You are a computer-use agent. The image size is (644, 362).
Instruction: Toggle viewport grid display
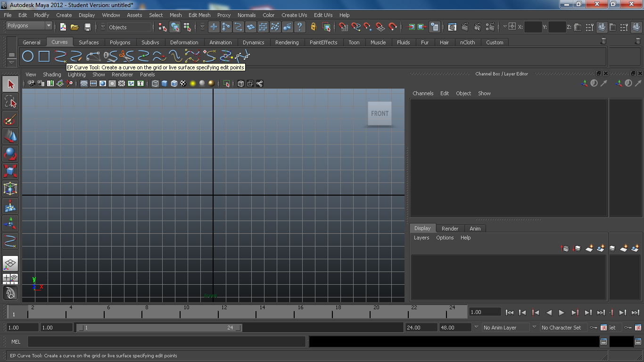[84, 83]
